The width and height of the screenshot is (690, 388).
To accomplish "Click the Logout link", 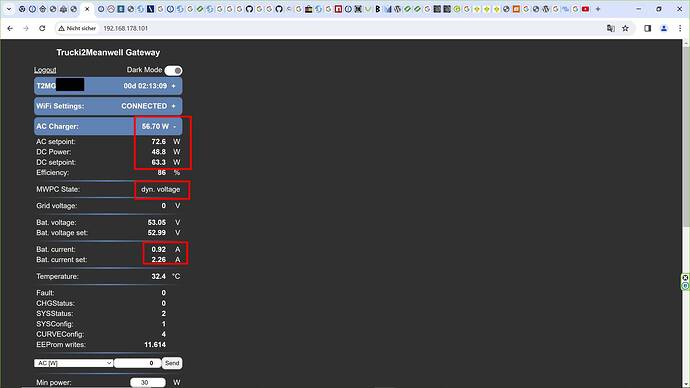I will point(45,70).
